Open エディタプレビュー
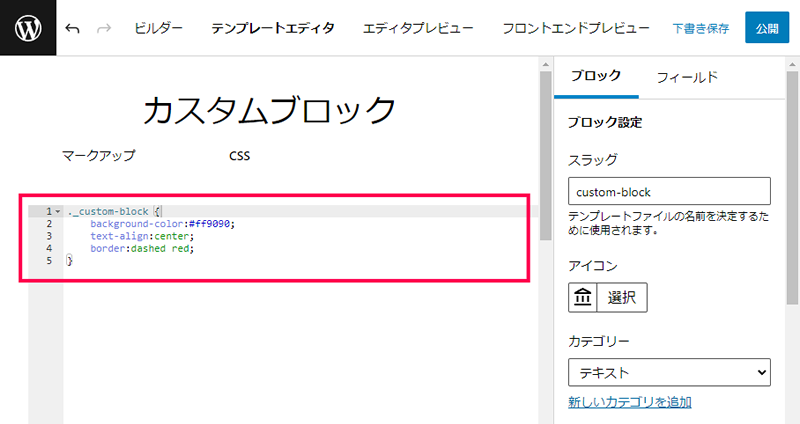 [418, 28]
